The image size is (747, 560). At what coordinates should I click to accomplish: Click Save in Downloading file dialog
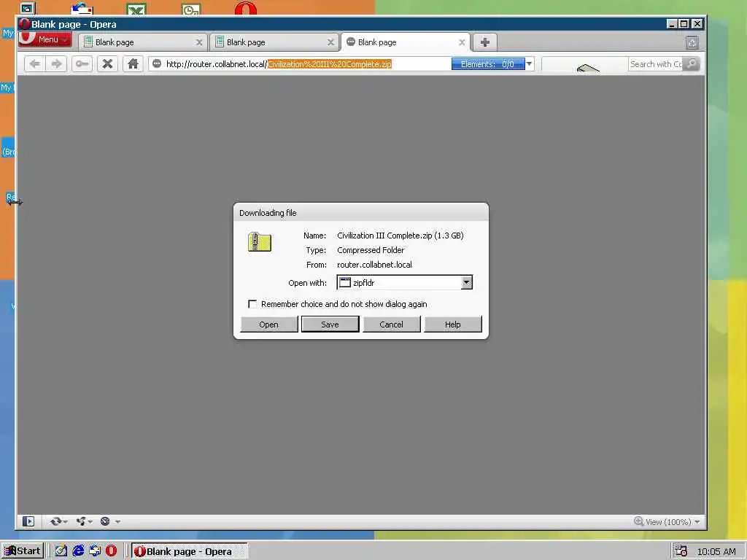coord(330,324)
